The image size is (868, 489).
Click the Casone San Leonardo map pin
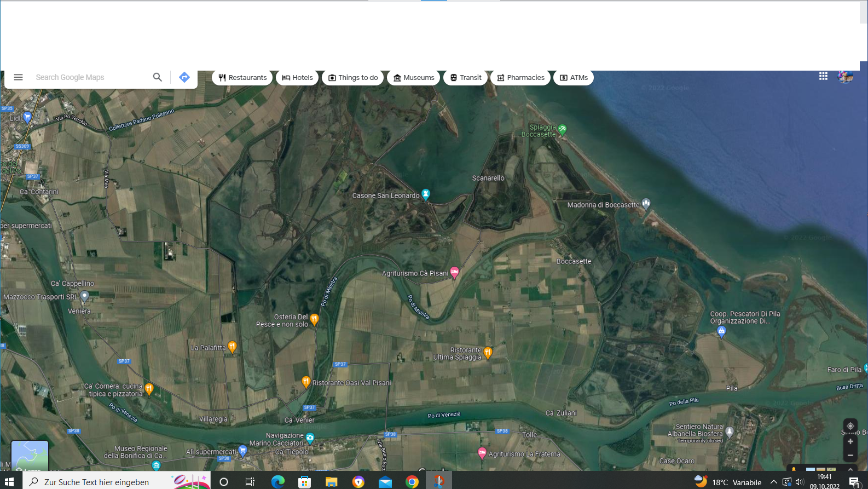pos(426,194)
